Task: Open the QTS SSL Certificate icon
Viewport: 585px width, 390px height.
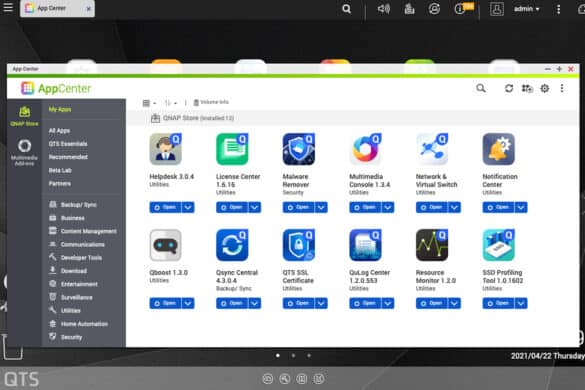Action: pyautogui.click(x=298, y=245)
